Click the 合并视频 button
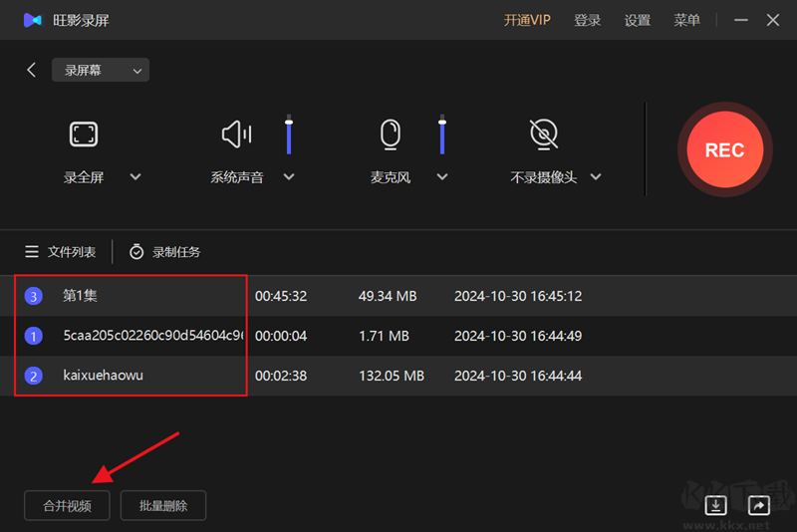 point(68,505)
